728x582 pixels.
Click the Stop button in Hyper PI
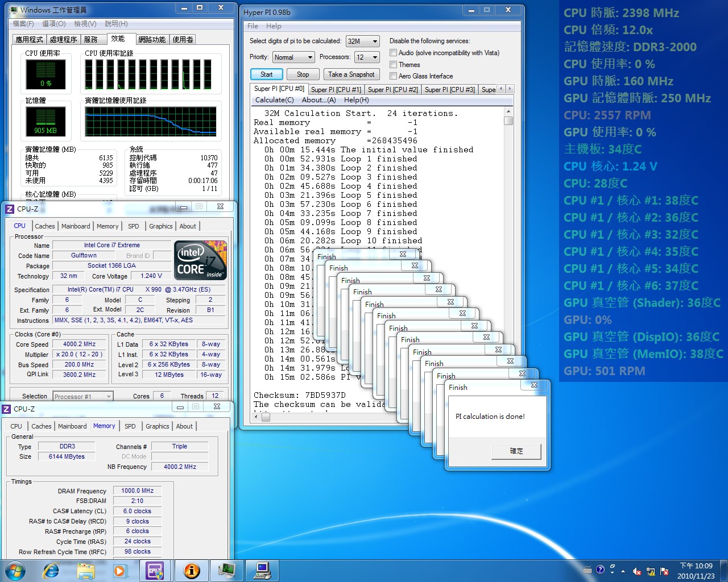click(303, 74)
